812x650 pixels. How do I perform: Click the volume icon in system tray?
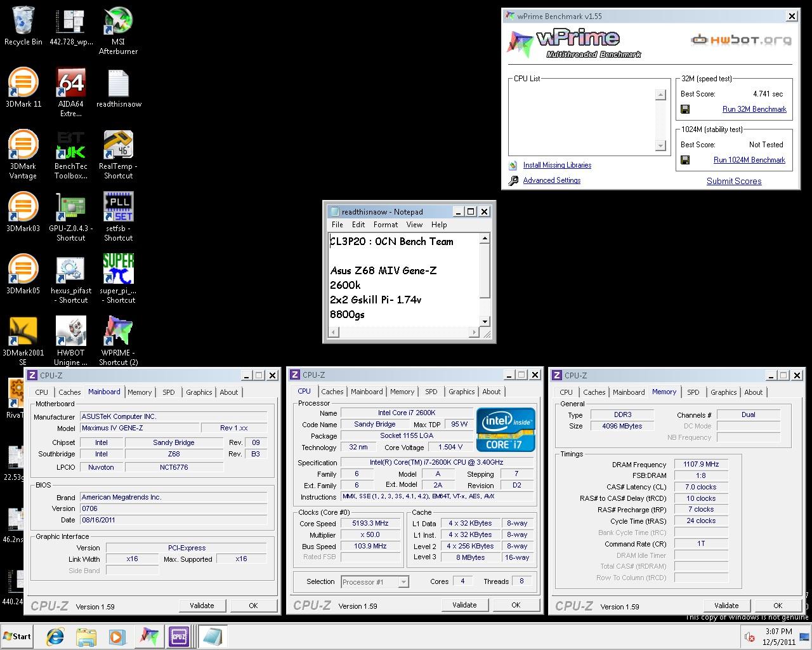(x=749, y=637)
